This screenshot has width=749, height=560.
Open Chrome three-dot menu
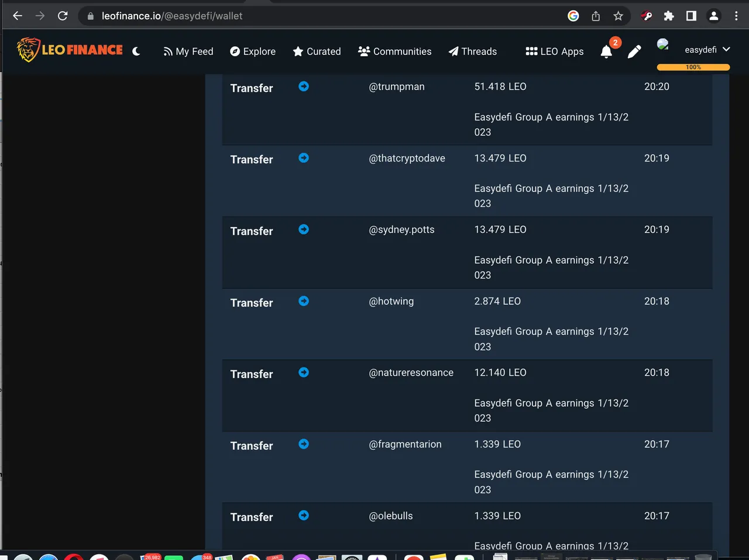[x=736, y=16]
